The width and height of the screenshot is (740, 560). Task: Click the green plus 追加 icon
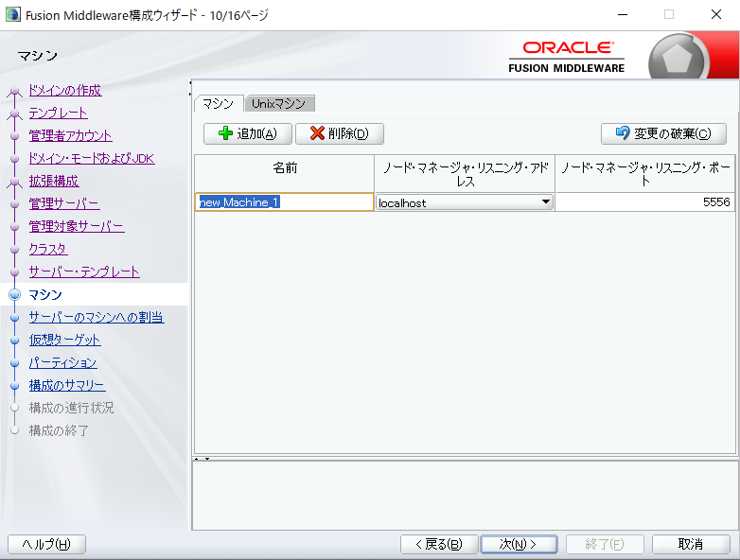coord(225,134)
